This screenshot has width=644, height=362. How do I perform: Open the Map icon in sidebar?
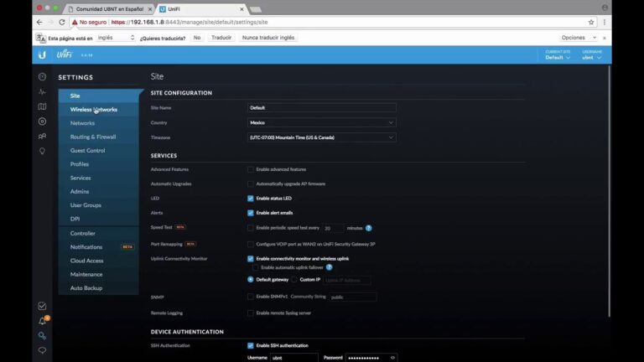point(42,106)
